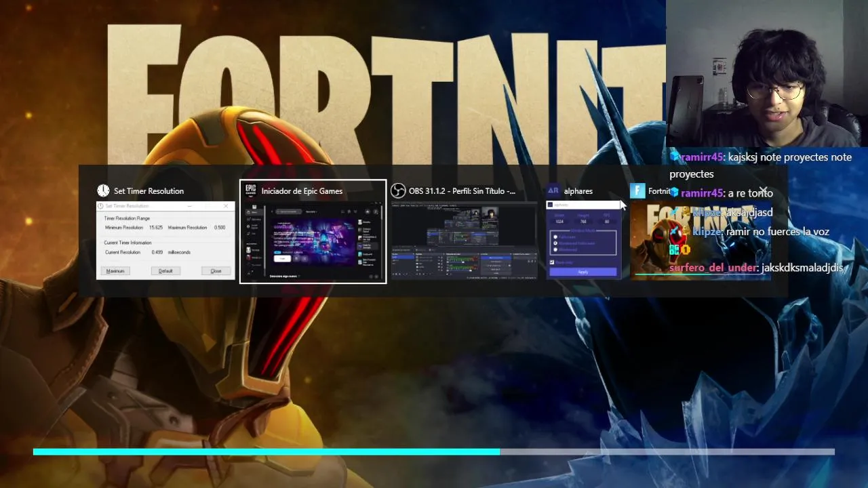The height and width of the screenshot is (488, 868).
Task: Click chat message 'ramirr45: a re tonto'
Action: (x=722, y=193)
